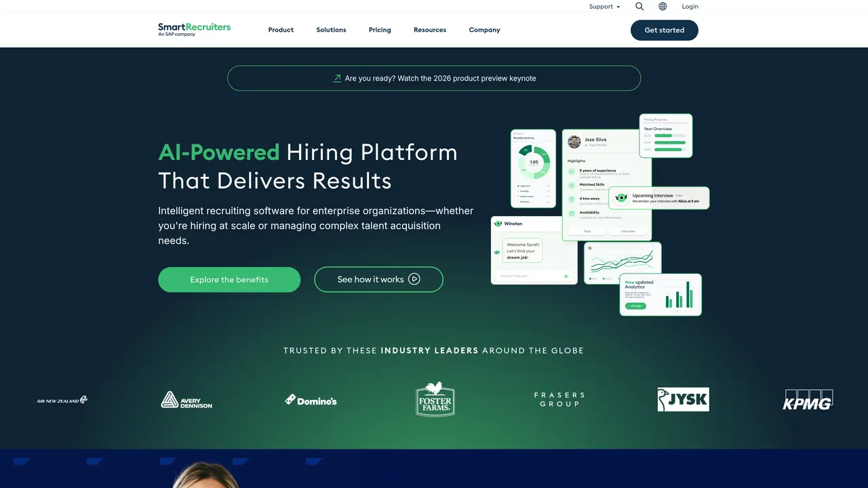Click the arrow icon in keynote banner
Image resolution: width=868 pixels, height=488 pixels.
pyautogui.click(x=337, y=78)
